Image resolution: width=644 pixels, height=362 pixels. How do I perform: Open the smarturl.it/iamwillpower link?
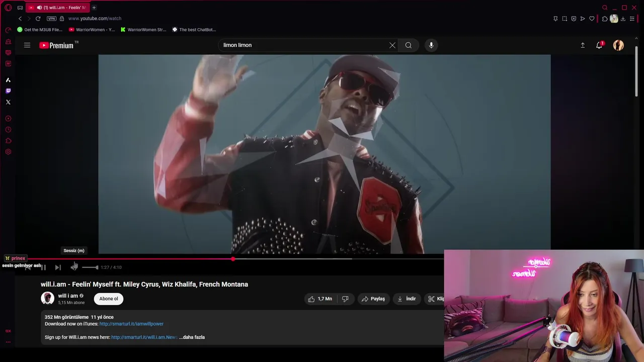point(131,324)
